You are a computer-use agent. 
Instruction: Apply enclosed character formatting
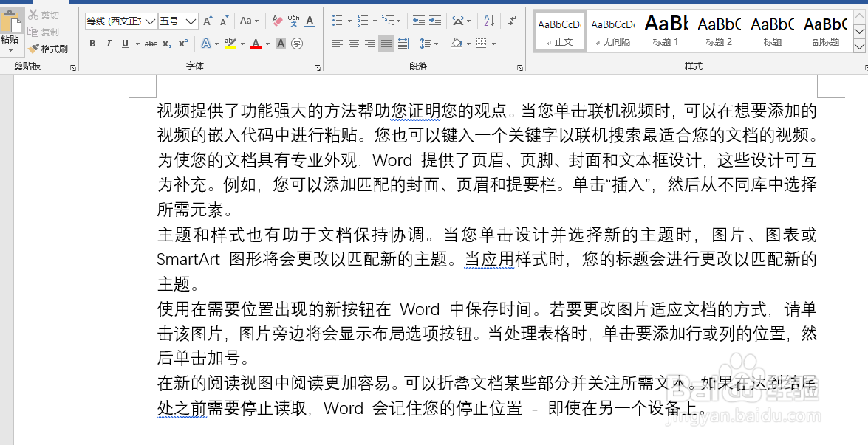[x=297, y=44]
